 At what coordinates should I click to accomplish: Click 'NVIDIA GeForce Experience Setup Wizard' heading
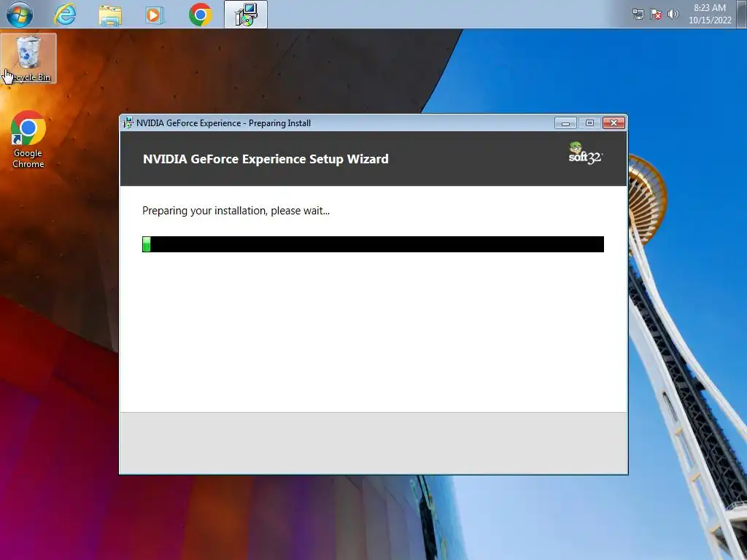point(266,159)
